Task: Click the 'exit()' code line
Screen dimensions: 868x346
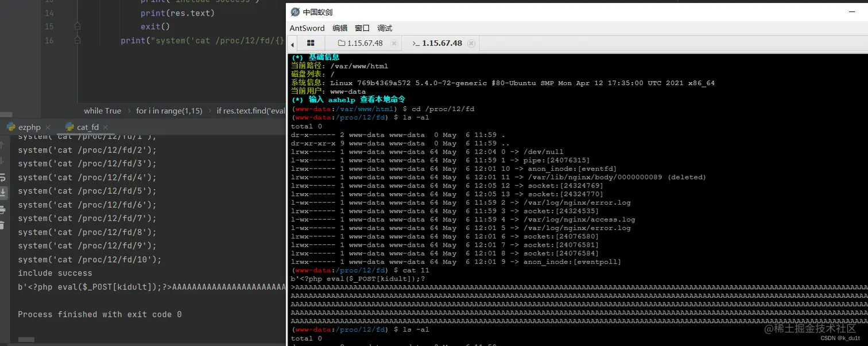Action: (155, 26)
